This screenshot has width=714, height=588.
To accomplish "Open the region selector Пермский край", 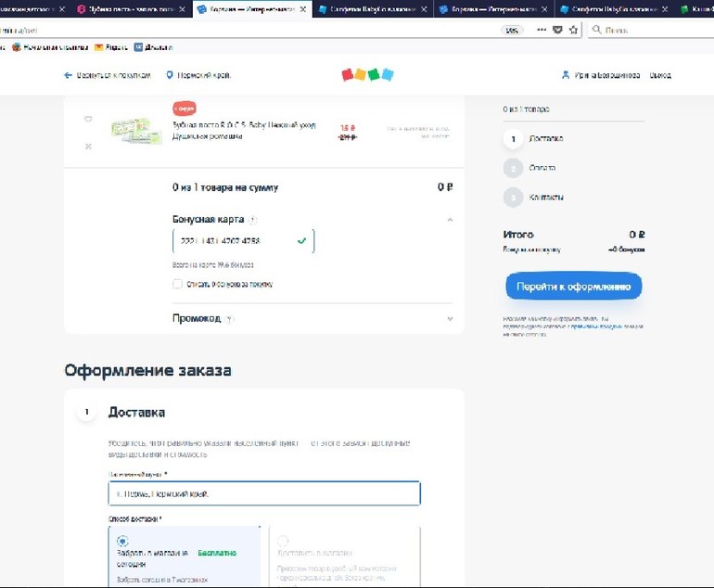I will [198, 75].
